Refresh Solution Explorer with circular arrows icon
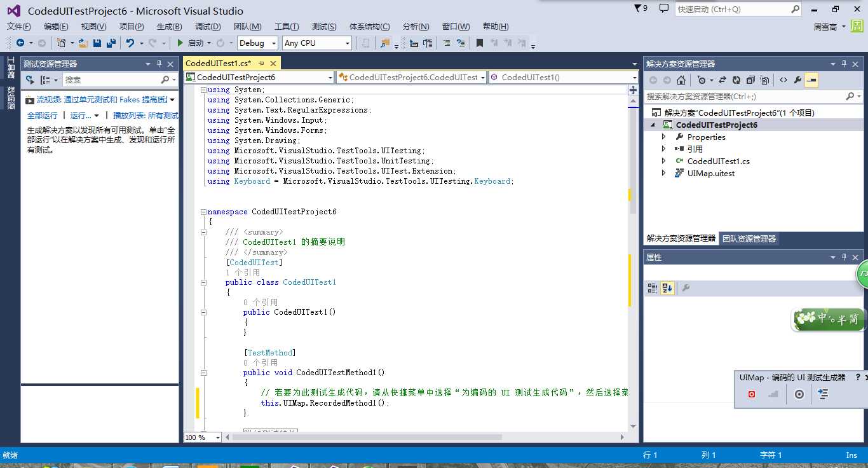The width and height of the screenshot is (868, 468). pos(736,80)
